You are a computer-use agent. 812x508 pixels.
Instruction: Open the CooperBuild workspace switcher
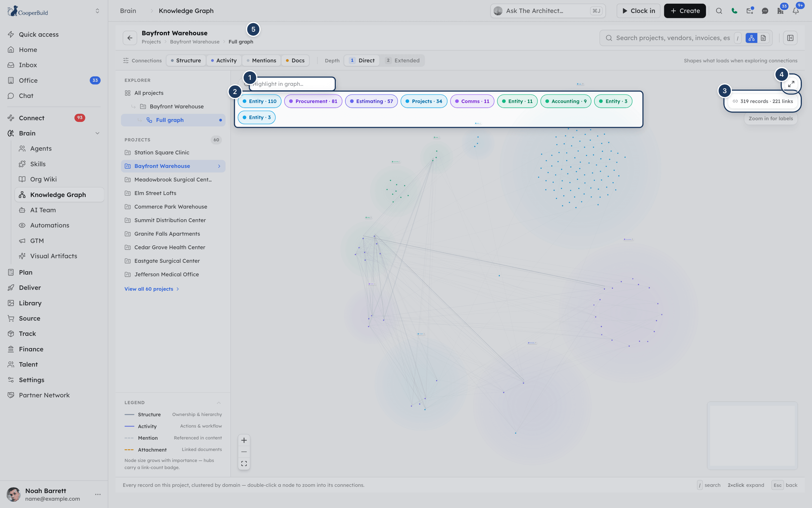click(97, 11)
